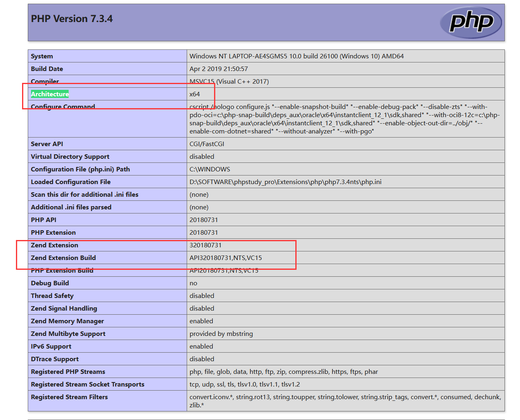Screen dimensions: 520x420
Task: Select the 'tcp, udp, ssl, tls' transports value
Action: click(x=245, y=384)
